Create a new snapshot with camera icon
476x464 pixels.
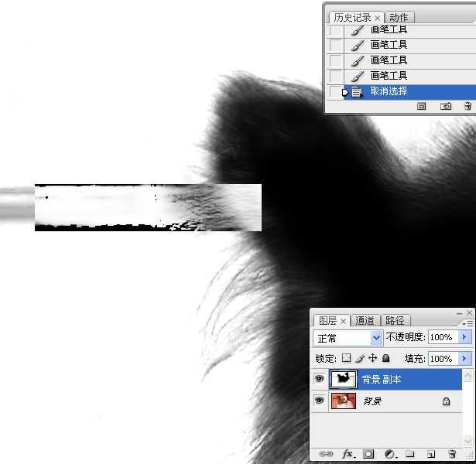click(x=445, y=106)
